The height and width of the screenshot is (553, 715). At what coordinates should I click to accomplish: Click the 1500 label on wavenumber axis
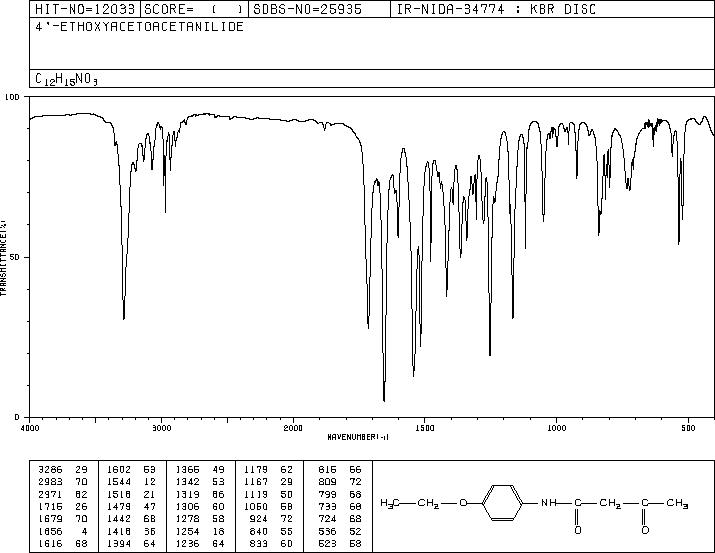[x=425, y=428]
